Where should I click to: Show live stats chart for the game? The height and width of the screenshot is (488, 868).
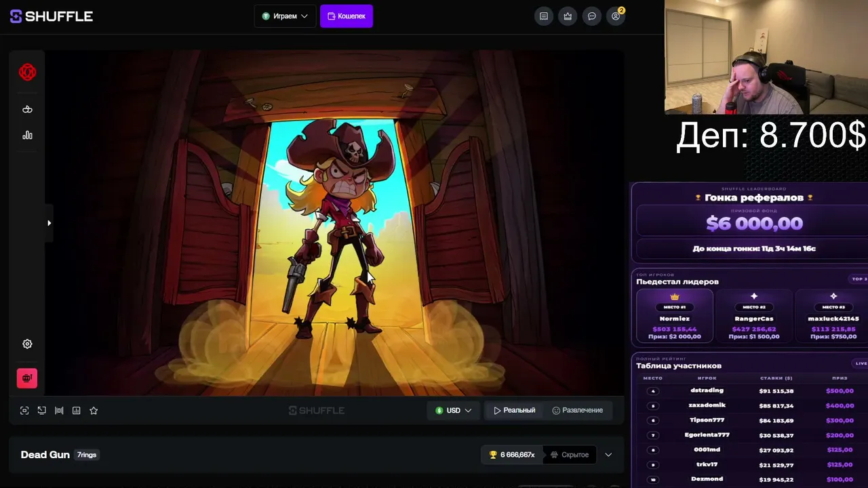77,410
